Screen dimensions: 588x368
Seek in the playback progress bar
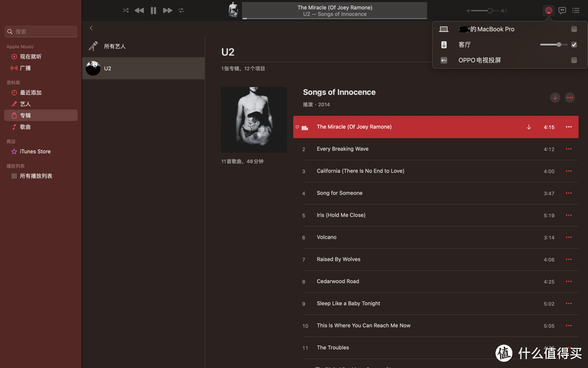334,19
